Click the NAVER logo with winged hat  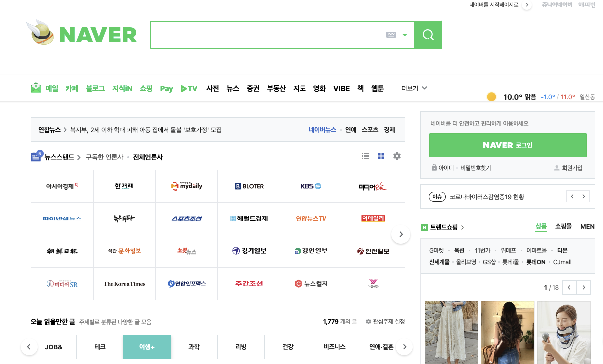point(81,34)
